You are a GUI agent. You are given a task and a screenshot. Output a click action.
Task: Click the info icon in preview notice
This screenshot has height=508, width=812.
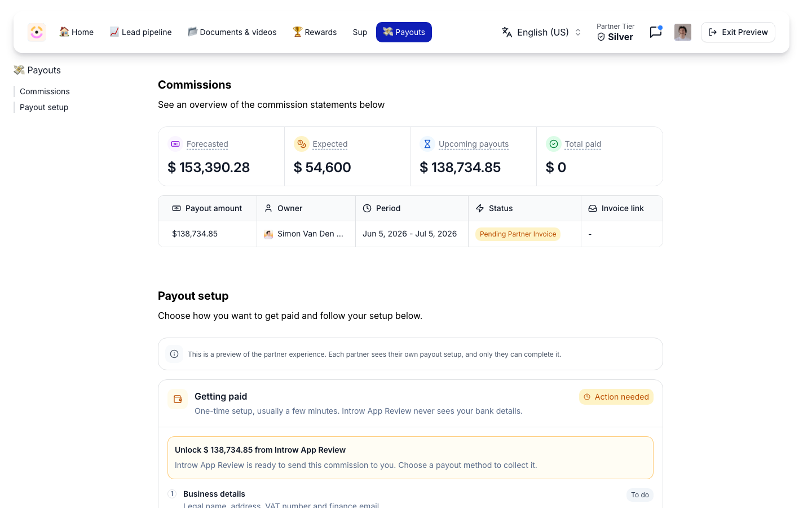pos(174,354)
